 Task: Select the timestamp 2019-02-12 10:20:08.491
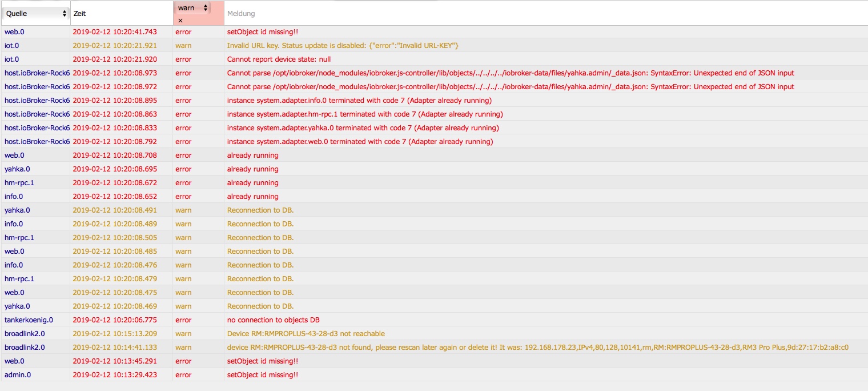pyautogui.click(x=115, y=210)
